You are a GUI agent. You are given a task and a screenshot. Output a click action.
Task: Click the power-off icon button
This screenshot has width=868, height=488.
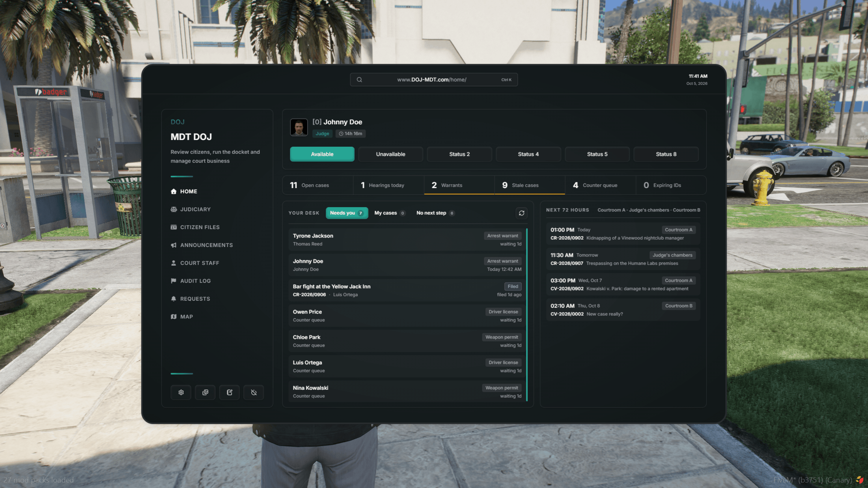(254, 392)
